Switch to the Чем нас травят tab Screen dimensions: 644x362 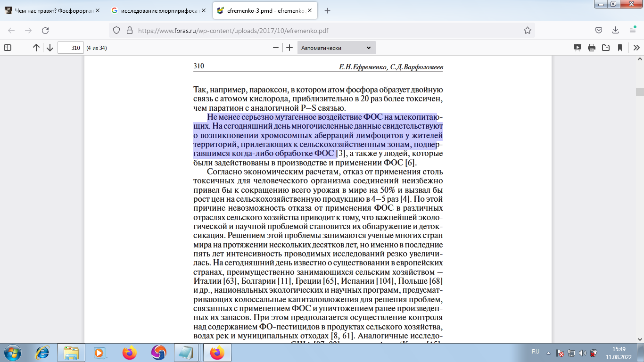[52, 10]
